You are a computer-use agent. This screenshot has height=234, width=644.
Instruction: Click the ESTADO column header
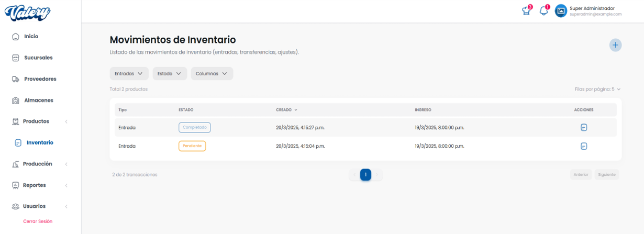(186, 110)
